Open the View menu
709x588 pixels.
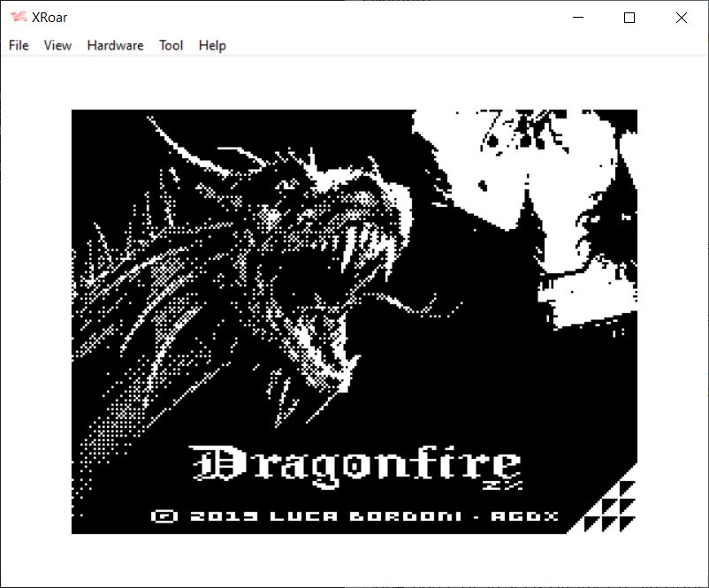57,45
